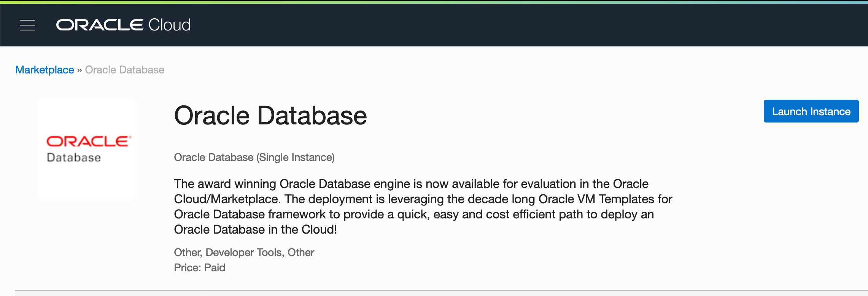Click the word Cloud in header logo
Viewport: 868px width, 296px height.
(169, 25)
